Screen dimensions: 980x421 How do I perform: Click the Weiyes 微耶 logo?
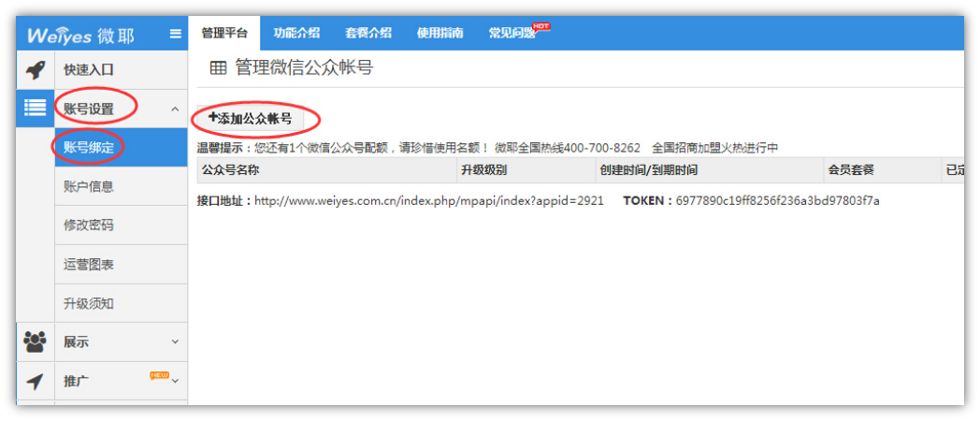coord(80,35)
